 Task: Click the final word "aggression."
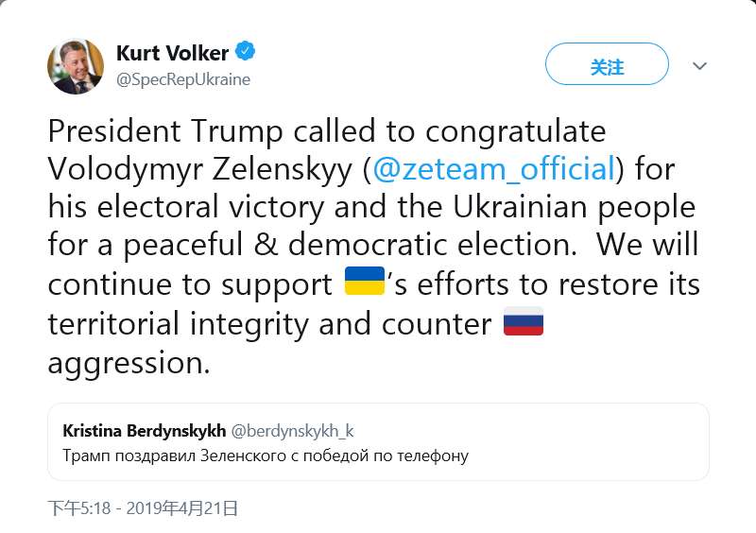pyautogui.click(x=129, y=363)
